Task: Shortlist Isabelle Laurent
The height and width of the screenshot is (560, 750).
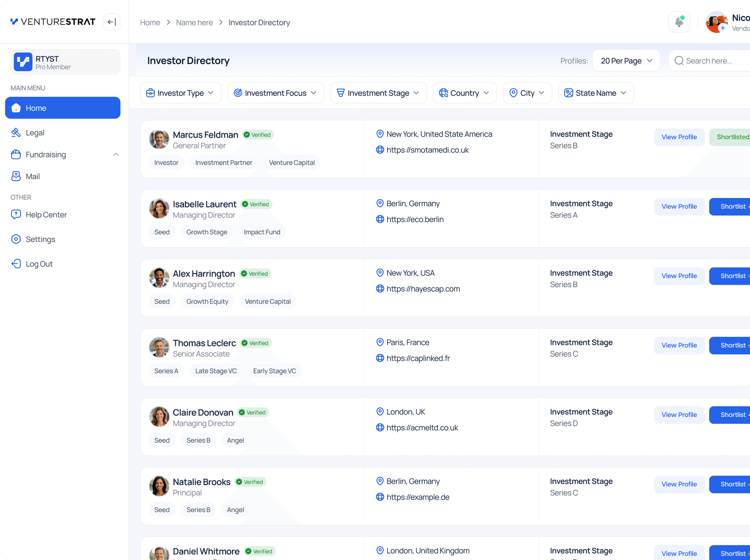Action: [729, 206]
